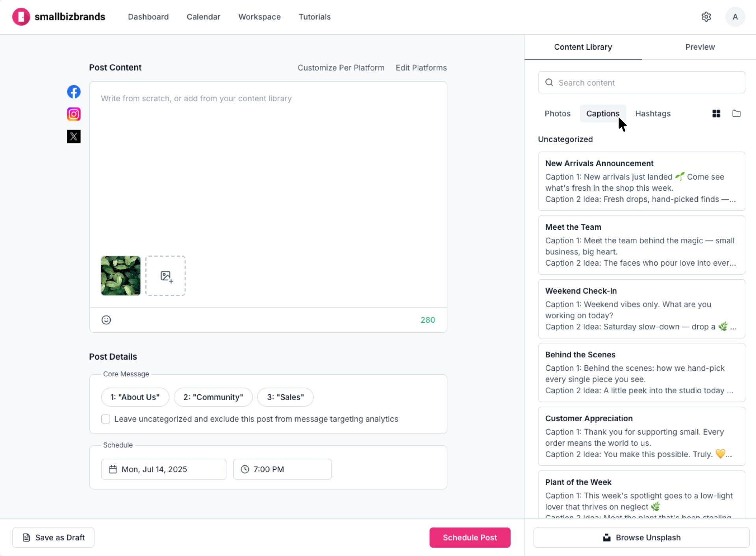Open the Workspace nav item
The width and height of the screenshot is (756, 556).
coord(259,17)
